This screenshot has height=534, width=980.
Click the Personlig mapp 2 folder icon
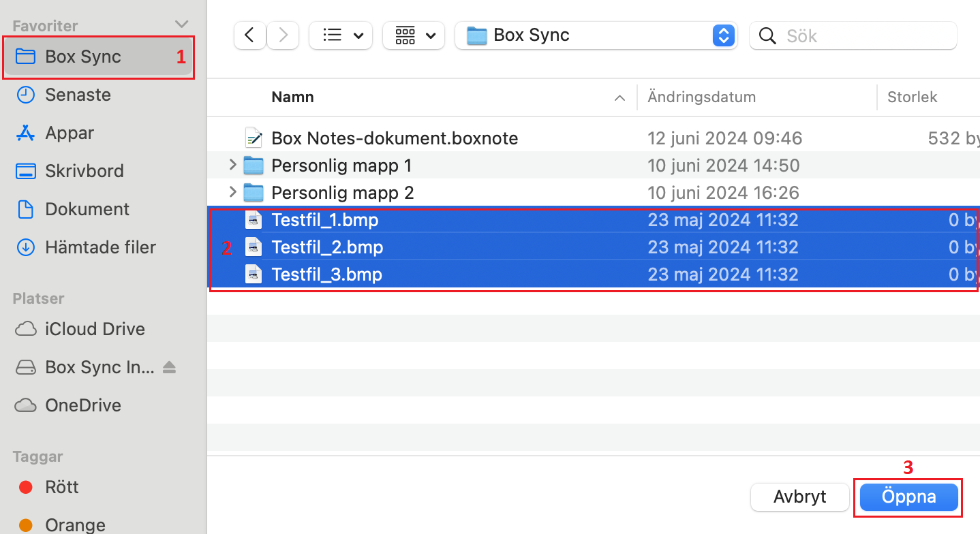click(x=254, y=193)
